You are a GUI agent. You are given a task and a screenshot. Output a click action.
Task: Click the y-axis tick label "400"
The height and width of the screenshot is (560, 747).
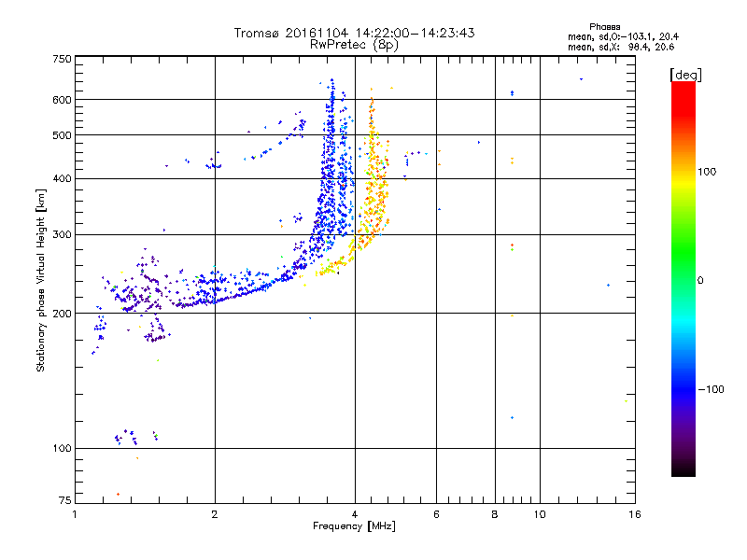[62, 178]
